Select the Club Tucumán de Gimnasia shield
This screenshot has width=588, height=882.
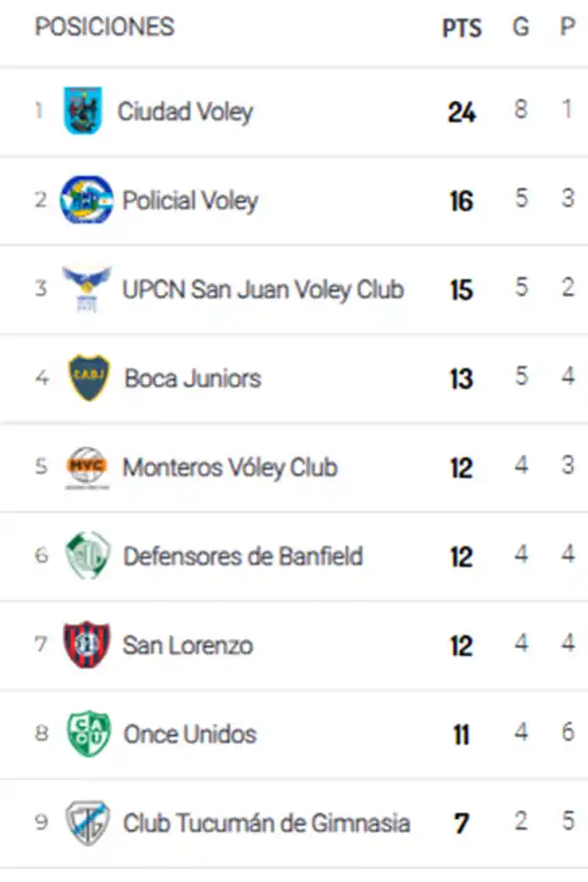[x=86, y=824]
